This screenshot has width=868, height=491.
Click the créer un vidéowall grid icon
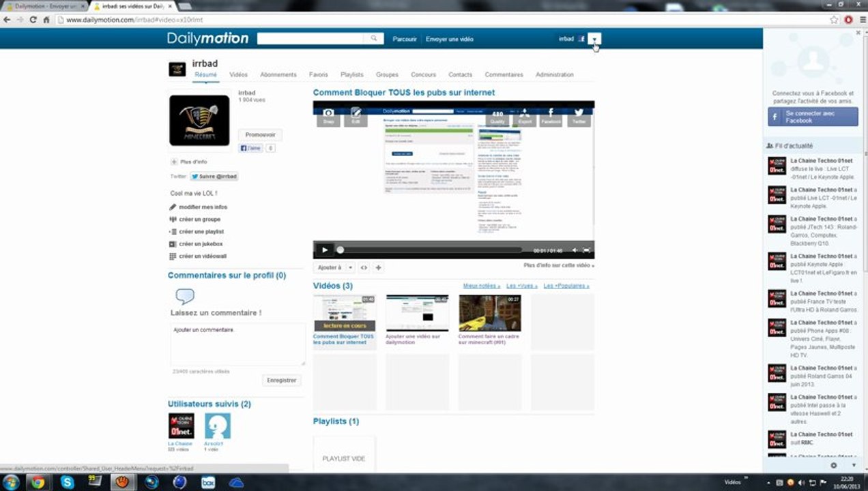pos(173,256)
